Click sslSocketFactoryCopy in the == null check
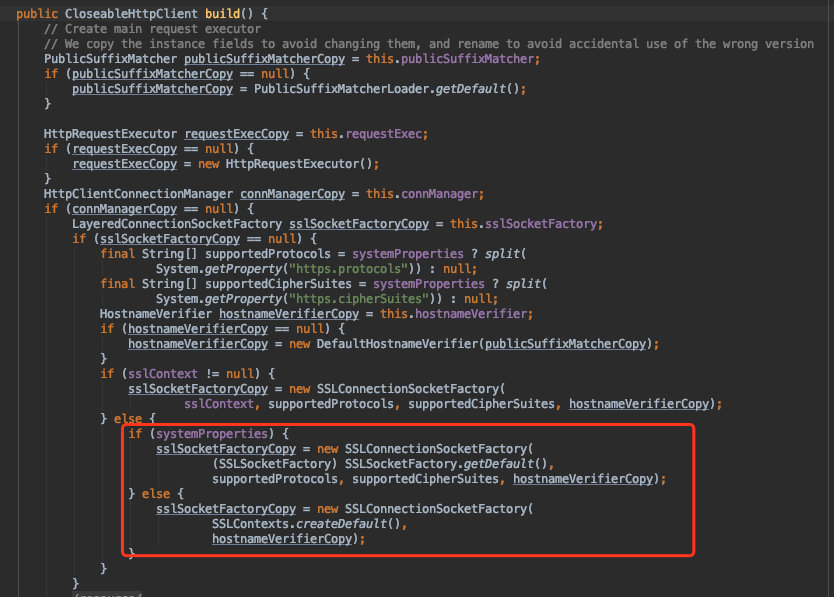Viewport: 834px width, 597px height. coord(170,238)
